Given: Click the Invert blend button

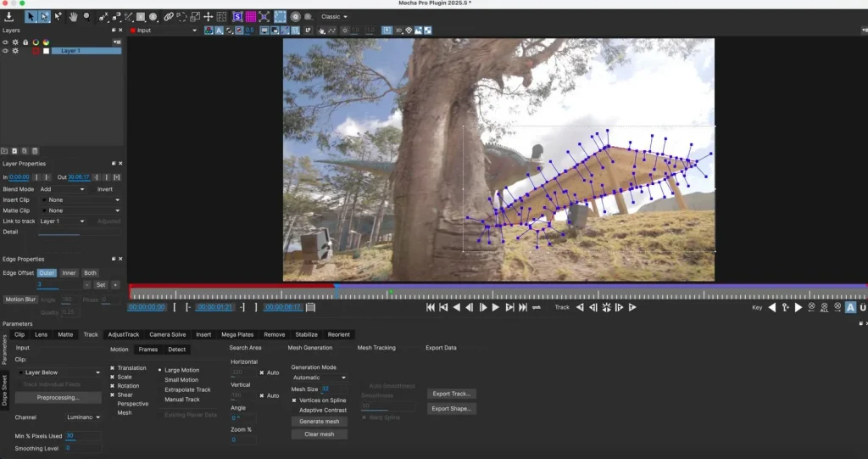Looking at the screenshot, I should (x=104, y=189).
